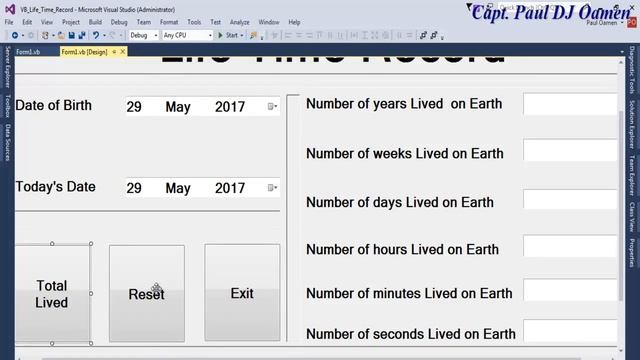Click the days Lived text box
Screen dimensions: 640x360
click(x=570, y=198)
